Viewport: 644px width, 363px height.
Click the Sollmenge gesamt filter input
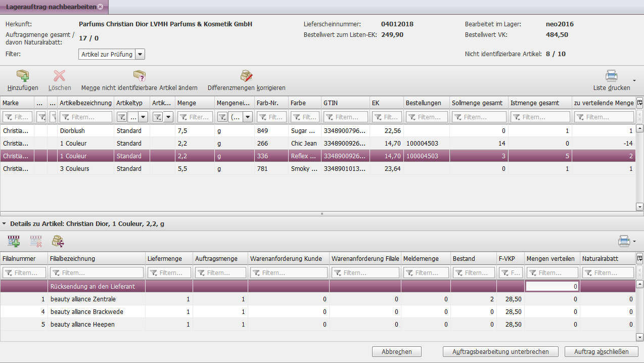479,117
